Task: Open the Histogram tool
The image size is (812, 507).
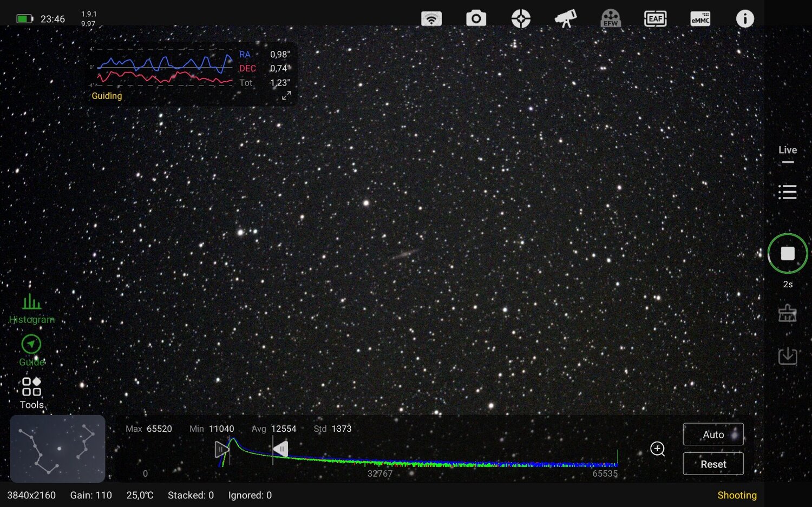Action: 31,306
